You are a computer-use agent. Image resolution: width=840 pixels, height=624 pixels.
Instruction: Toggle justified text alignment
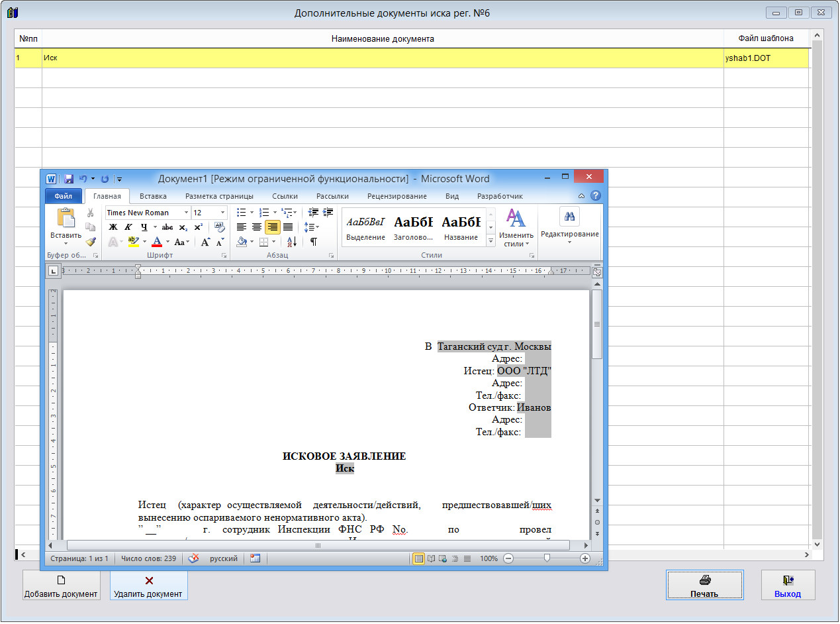pos(288,227)
